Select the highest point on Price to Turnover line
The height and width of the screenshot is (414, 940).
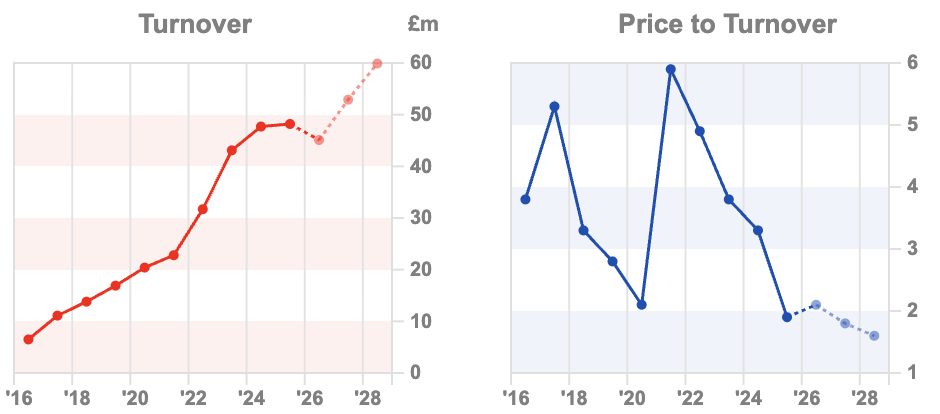click(671, 69)
